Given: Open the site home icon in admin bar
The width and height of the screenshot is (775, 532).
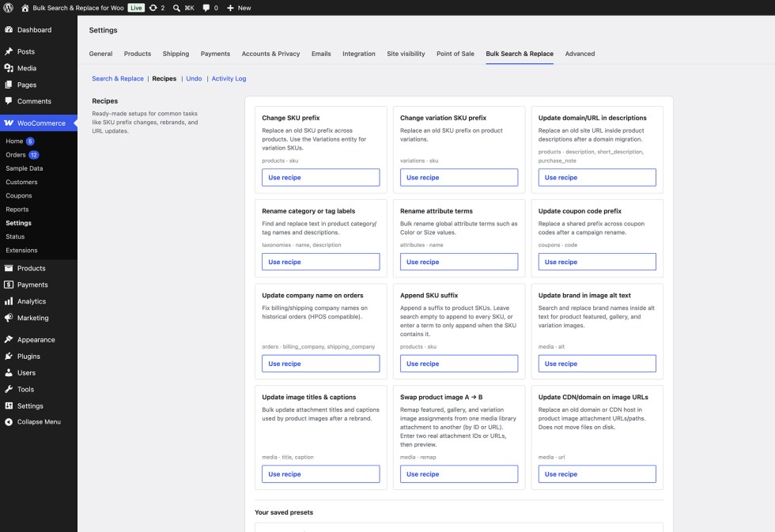Looking at the screenshot, I should pyautogui.click(x=25, y=8).
